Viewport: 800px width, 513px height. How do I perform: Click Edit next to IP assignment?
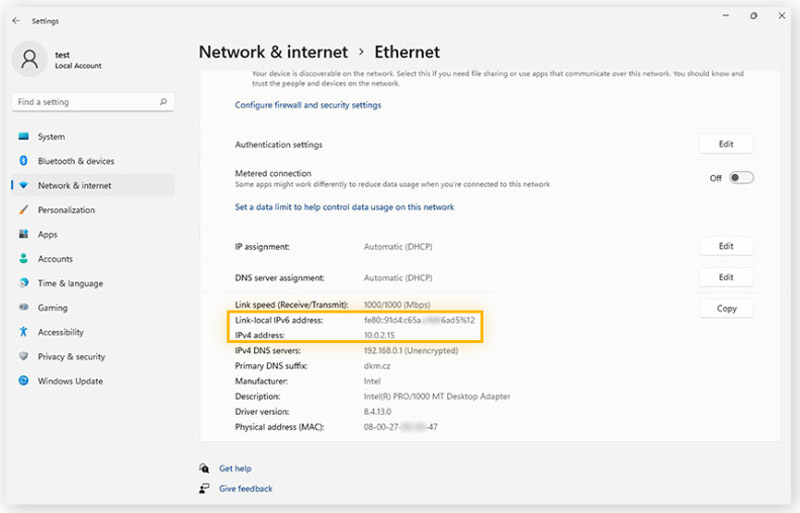click(x=725, y=246)
